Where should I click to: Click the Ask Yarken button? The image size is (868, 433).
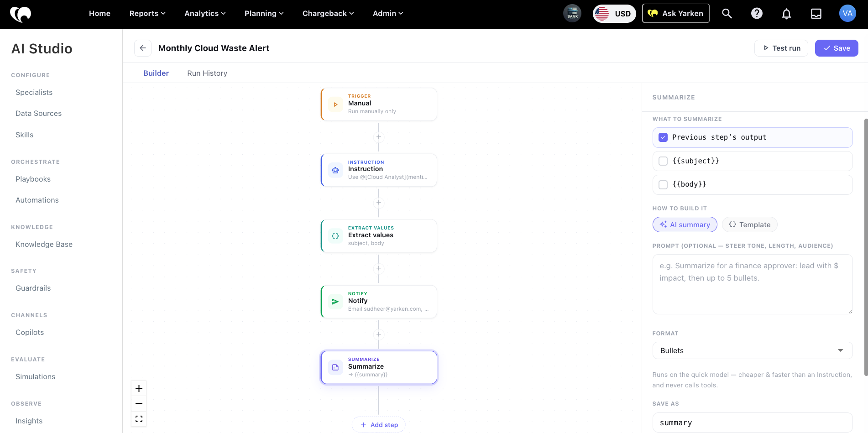click(676, 13)
